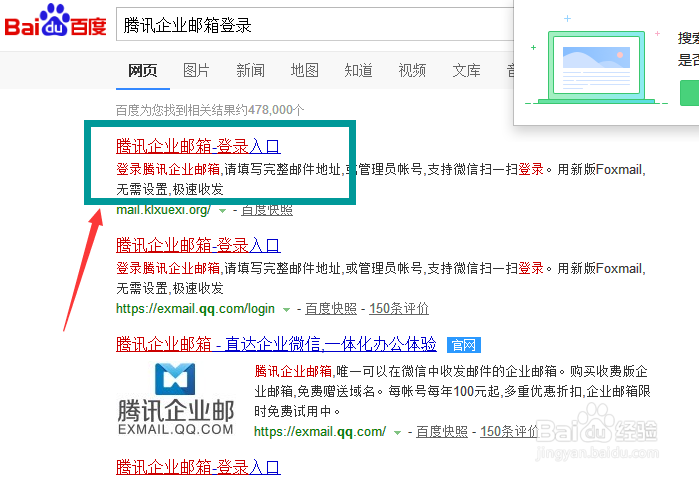The height and width of the screenshot is (477, 699).
Task: Open the 新闻 tab
Action: pyautogui.click(x=250, y=70)
